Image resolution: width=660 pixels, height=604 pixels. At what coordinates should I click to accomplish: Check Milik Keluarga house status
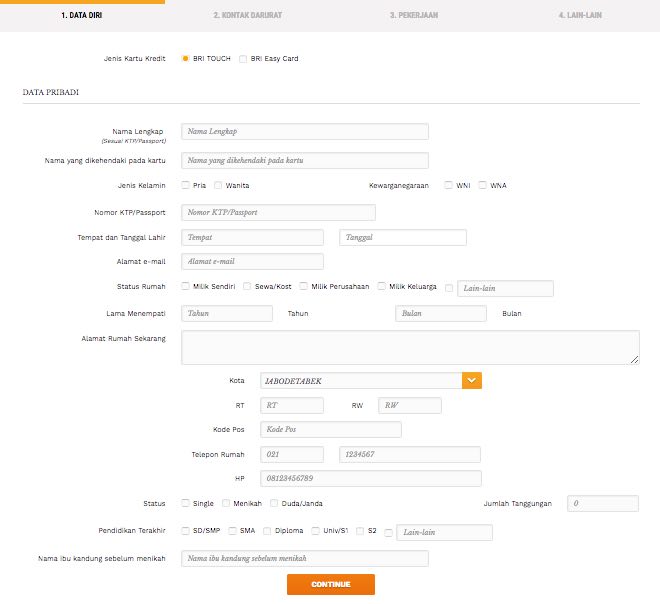click(x=381, y=286)
